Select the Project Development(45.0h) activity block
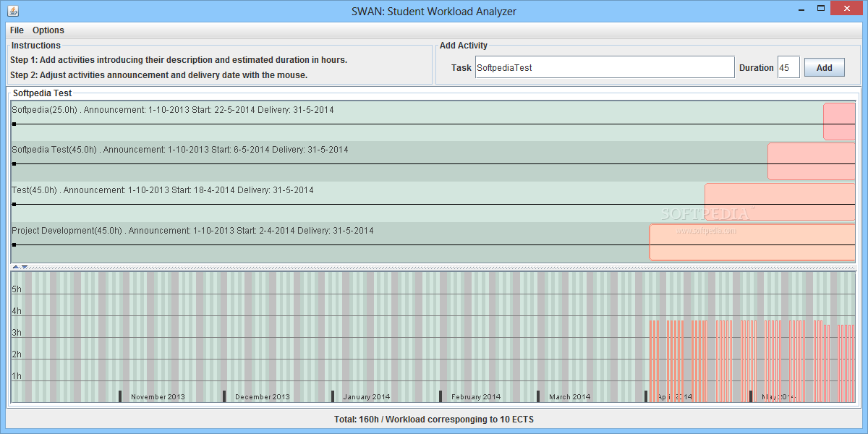Viewport: 868px width, 434px height. [x=752, y=242]
